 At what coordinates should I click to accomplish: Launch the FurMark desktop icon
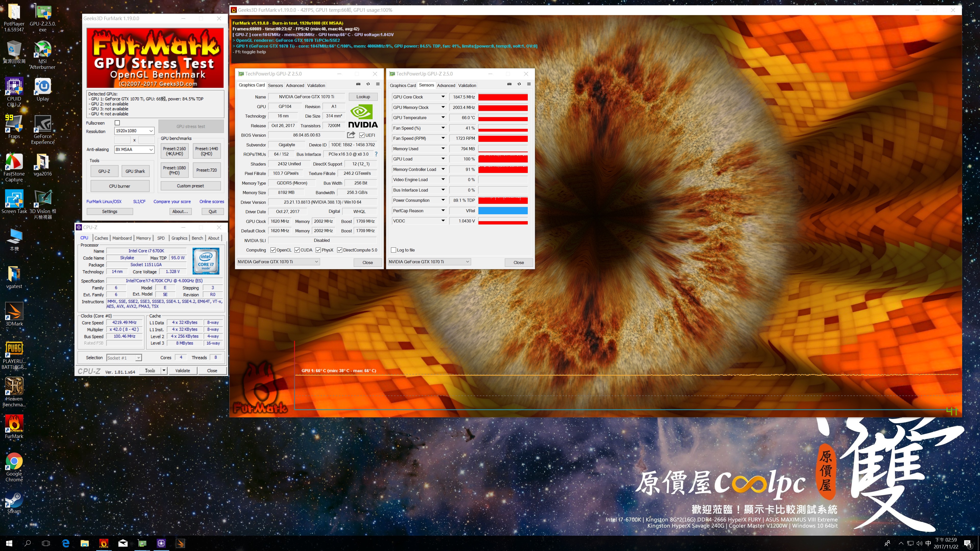pyautogui.click(x=14, y=427)
